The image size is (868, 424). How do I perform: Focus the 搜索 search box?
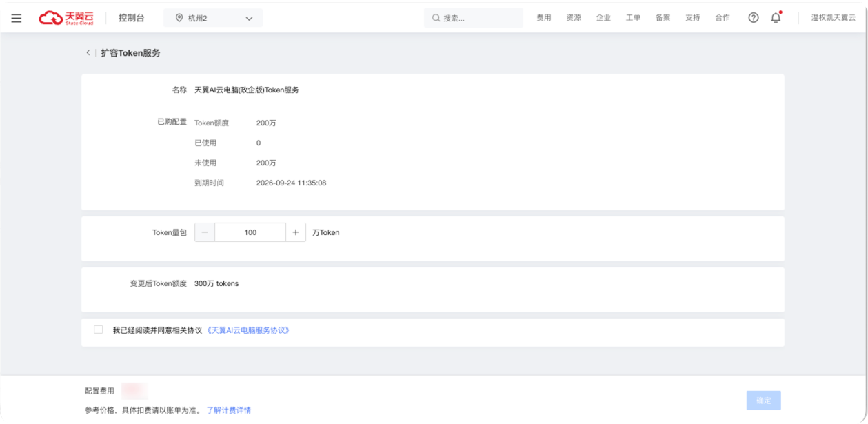pyautogui.click(x=473, y=18)
